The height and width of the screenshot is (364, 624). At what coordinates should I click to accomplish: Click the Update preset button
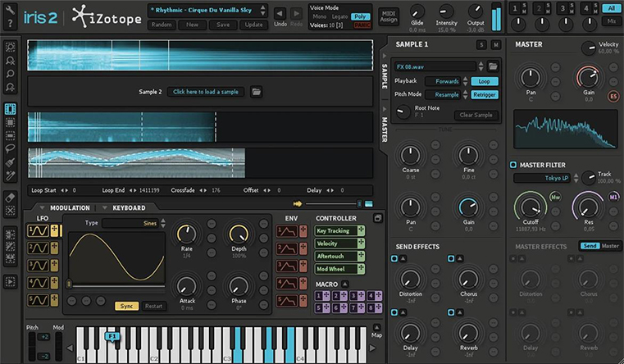pyautogui.click(x=253, y=25)
